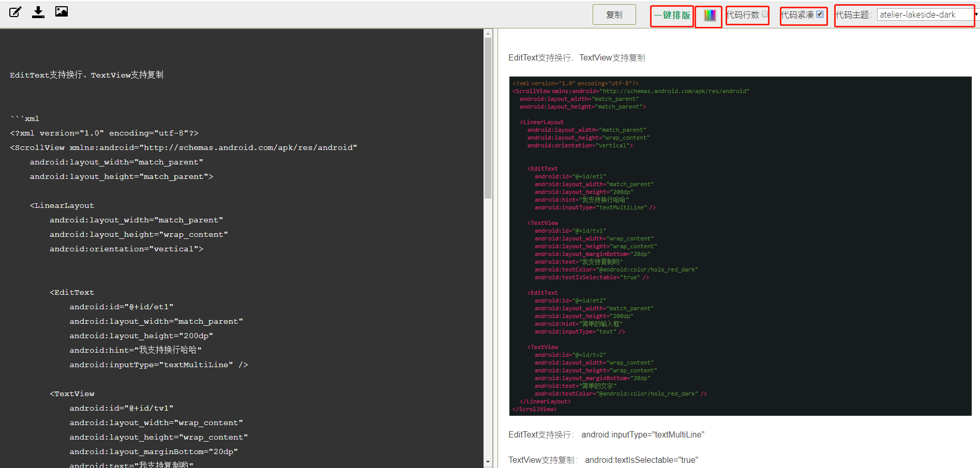Click android:inputType="textMultiLine" line in editor

(x=159, y=365)
